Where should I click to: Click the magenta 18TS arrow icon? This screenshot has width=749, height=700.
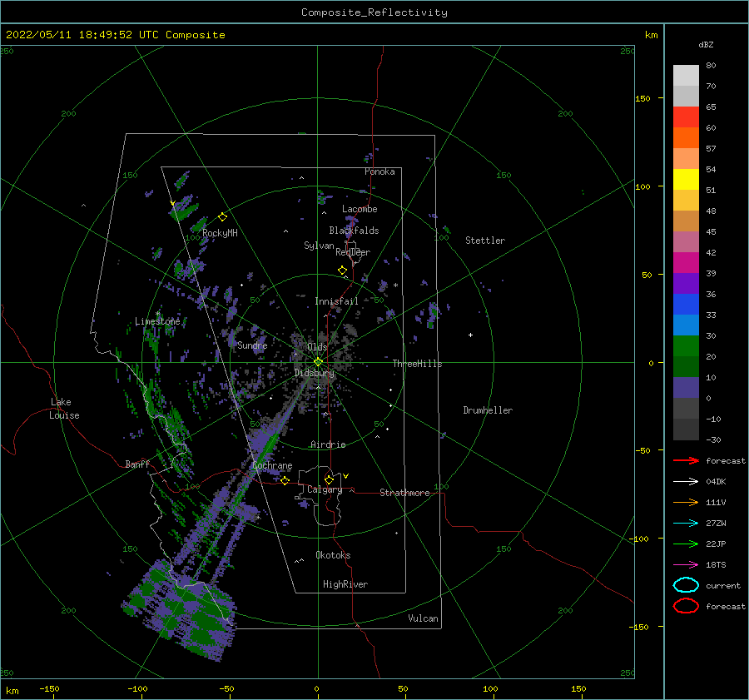686,565
